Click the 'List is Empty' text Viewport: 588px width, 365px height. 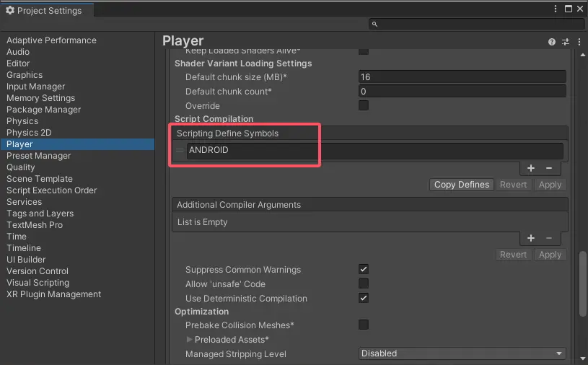(203, 222)
